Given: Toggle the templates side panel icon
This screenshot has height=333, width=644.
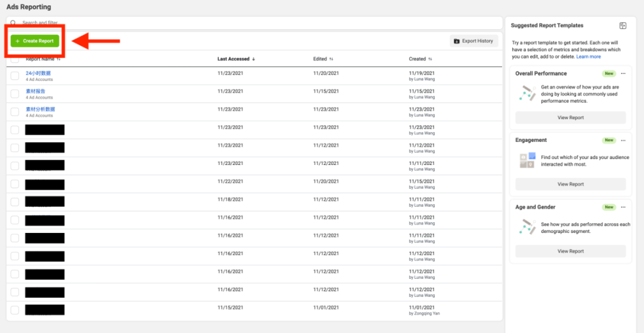Looking at the screenshot, I should coord(623,26).
